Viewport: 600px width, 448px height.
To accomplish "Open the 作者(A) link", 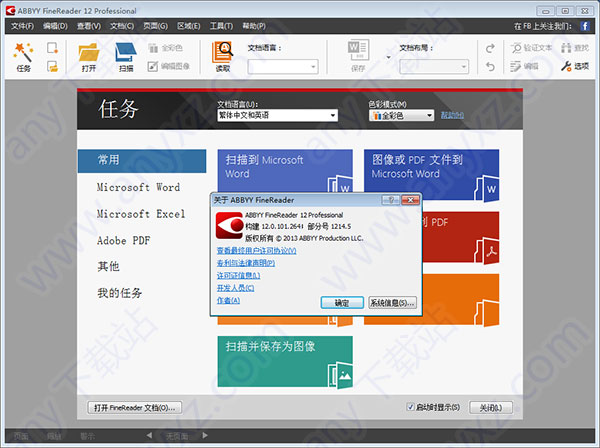I will click(x=228, y=300).
